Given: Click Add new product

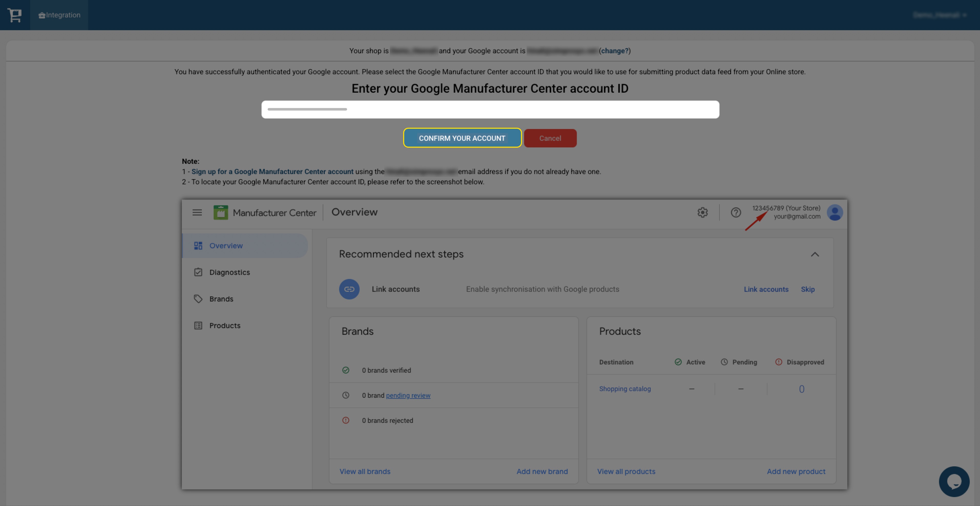Looking at the screenshot, I should tap(796, 471).
